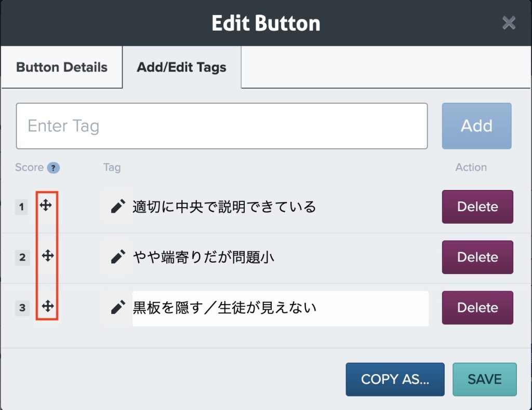Click the Score help question mark icon
Image resolution: width=532 pixels, height=410 pixels.
click(x=53, y=168)
